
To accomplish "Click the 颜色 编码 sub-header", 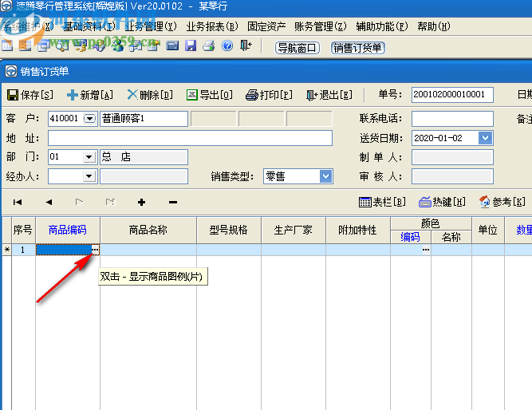I will [x=411, y=237].
